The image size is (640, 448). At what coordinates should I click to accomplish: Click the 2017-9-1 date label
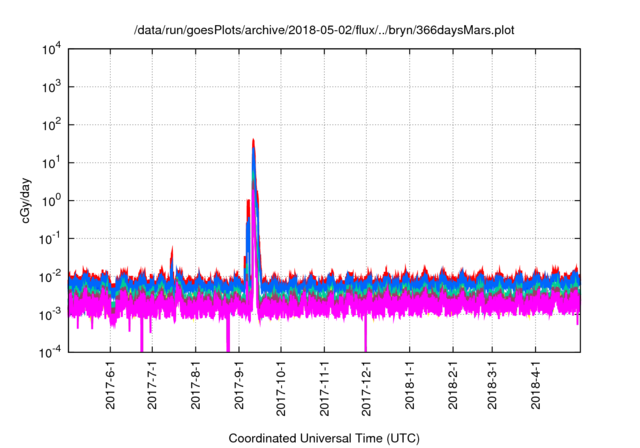pyautogui.click(x=239, y=384)
